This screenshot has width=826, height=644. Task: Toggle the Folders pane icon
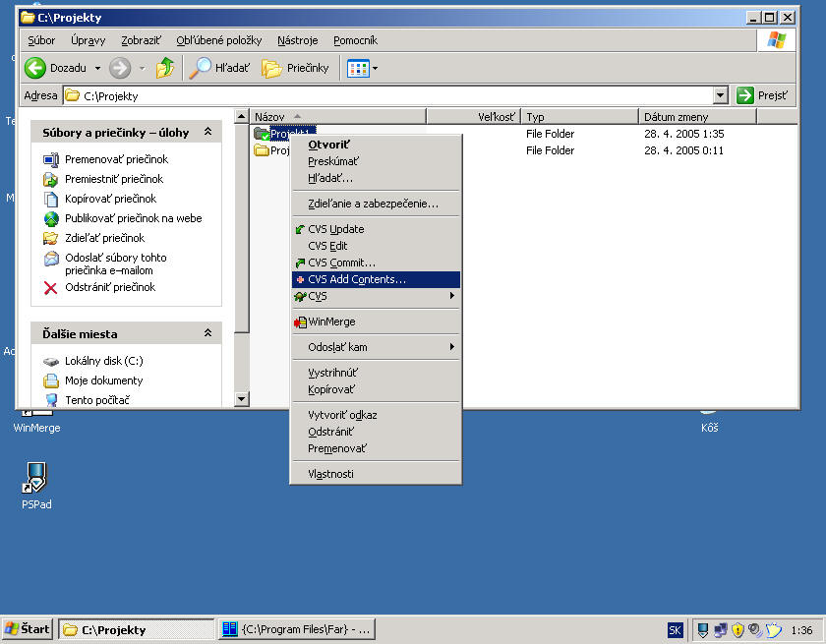271,68
